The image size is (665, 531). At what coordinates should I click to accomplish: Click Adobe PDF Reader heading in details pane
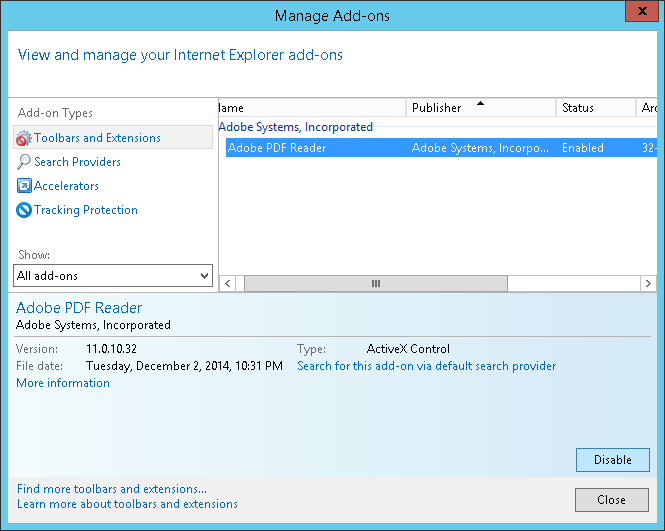[79, 307]
